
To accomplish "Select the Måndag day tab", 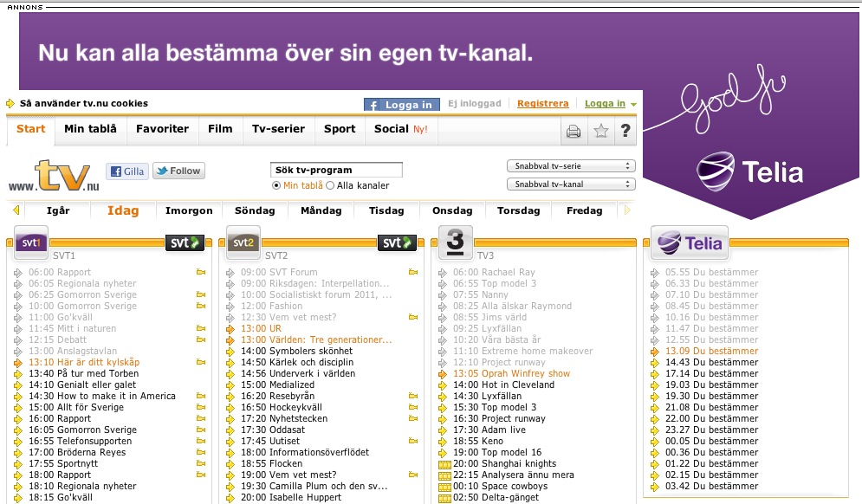I will point(321,210).
